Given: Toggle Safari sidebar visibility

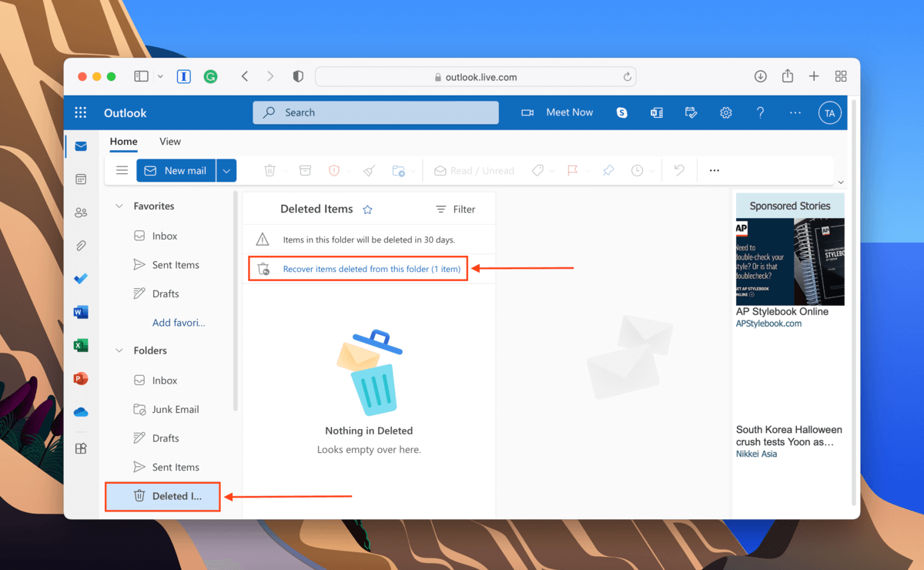Looking at the screenshot, I should 141,76.
